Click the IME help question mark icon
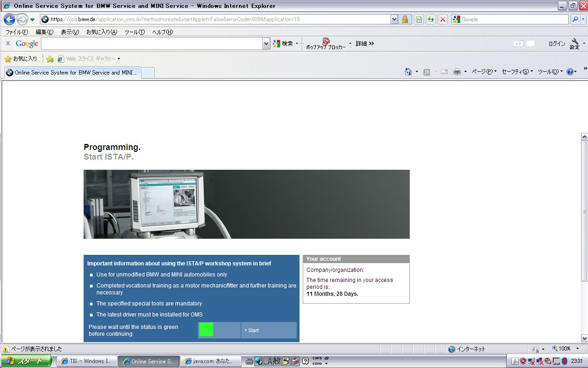 click(305, 362)
